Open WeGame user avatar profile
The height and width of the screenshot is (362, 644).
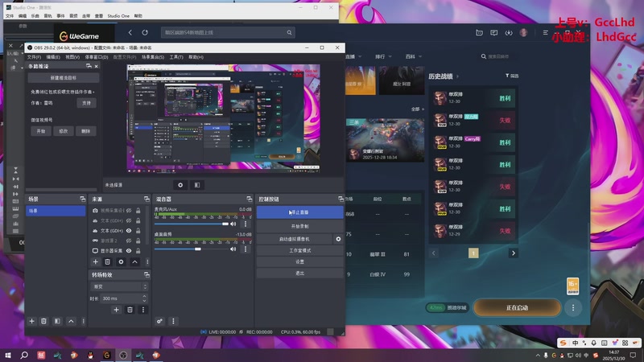pyautogui.click(x=523, y=33)
